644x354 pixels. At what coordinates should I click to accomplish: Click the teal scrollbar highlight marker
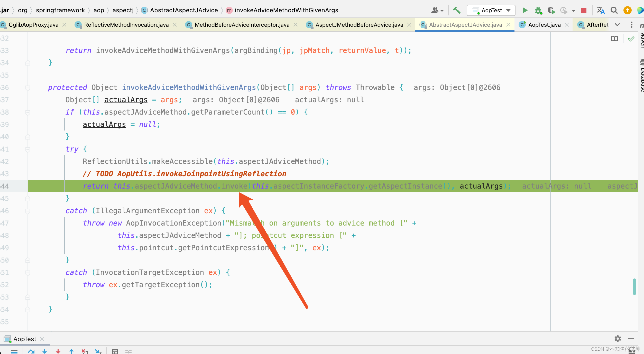[634, 286]
